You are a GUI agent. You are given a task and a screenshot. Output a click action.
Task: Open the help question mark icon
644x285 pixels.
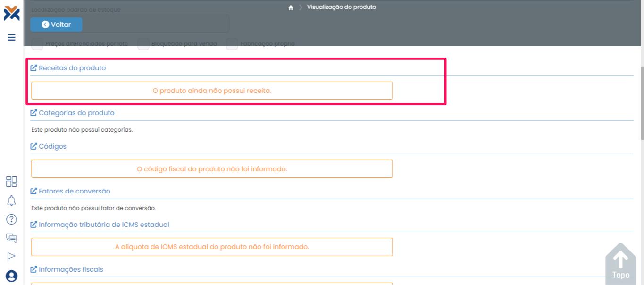[11, 219]
